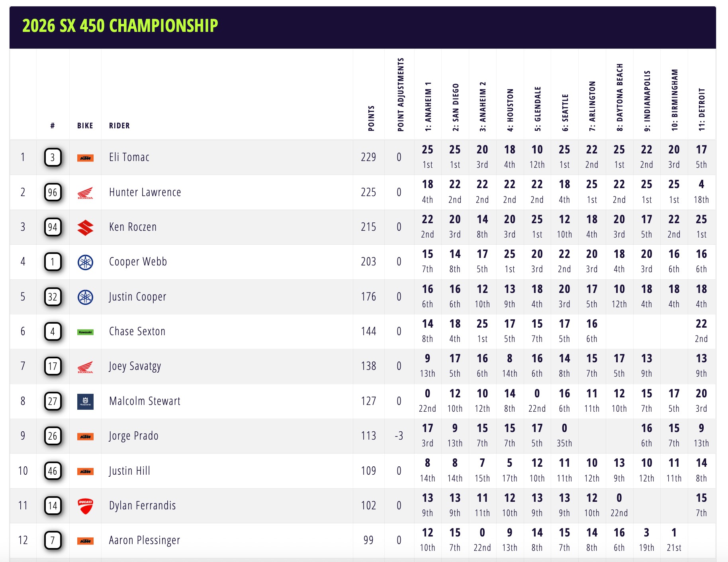Click the 1: ANAHEIM 1 round header
The height and width of the screenshot is (562, 728).
point(428,107)
